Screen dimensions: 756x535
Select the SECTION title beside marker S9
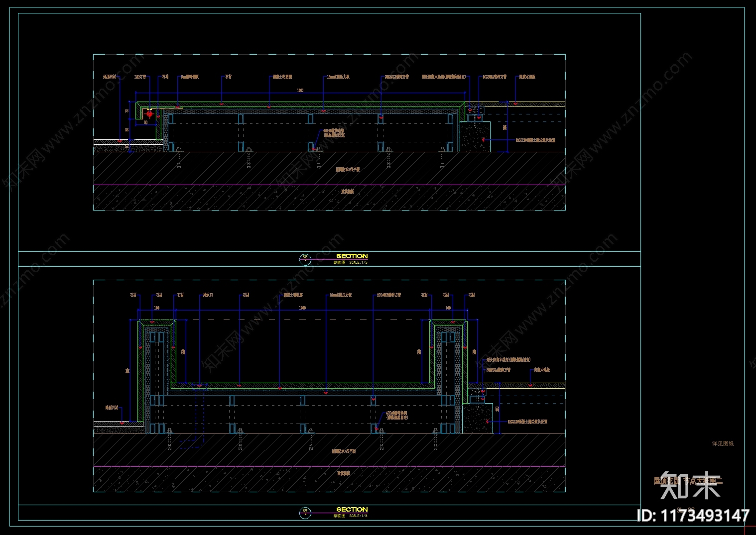(x=352, y=509)
